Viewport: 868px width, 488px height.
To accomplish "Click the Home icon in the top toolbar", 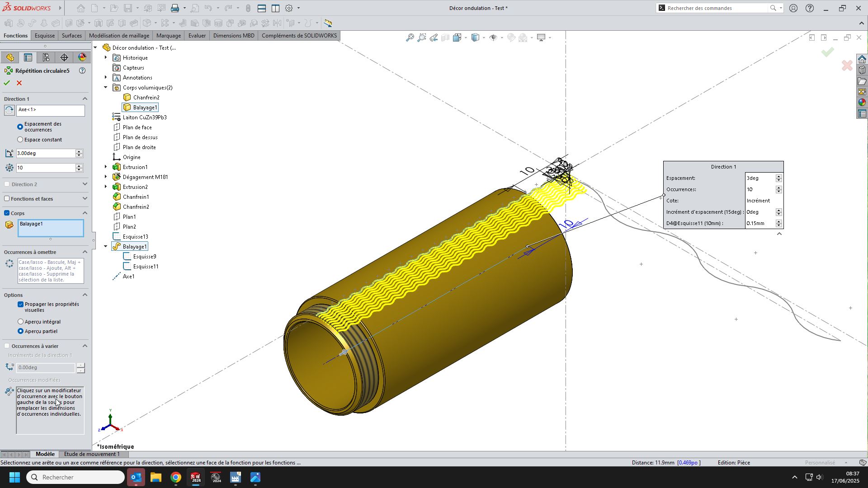I will coord(80,8).
